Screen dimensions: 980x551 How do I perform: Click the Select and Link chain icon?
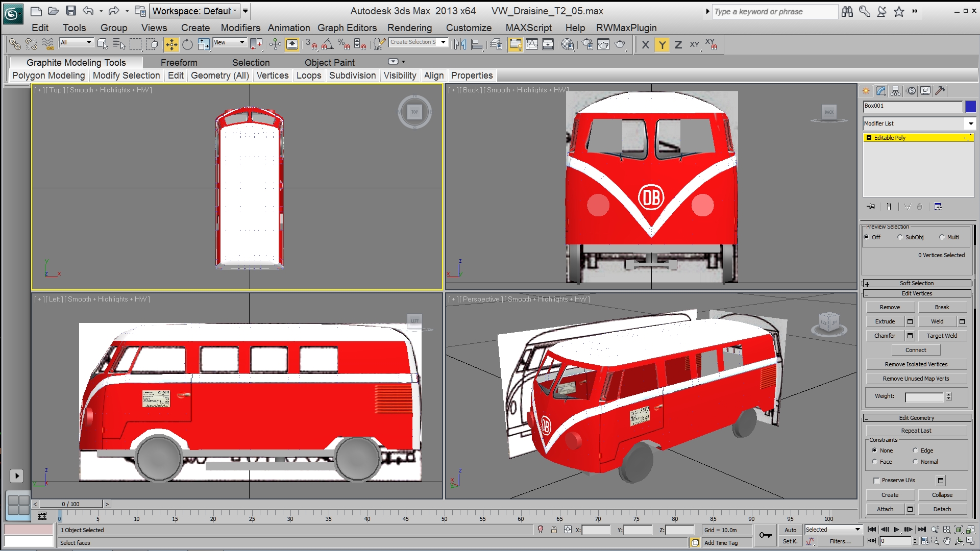click(x=15, y=45)
